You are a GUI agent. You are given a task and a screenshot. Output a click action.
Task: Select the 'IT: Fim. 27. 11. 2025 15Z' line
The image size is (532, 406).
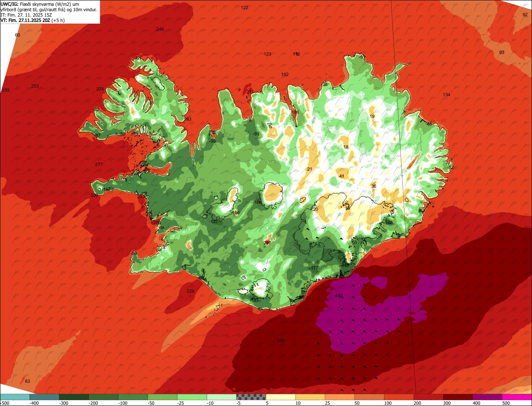pos(26,15)
